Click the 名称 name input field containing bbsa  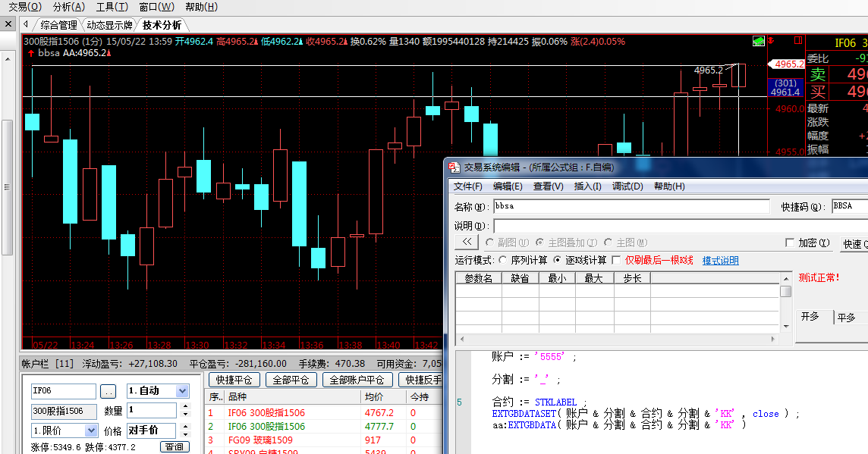(631, 206)
